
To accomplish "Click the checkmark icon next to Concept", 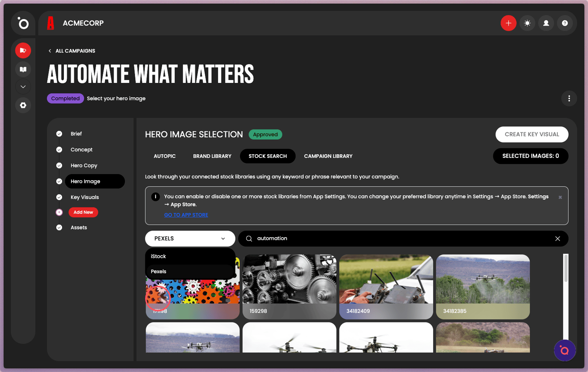I will (59, 149).
